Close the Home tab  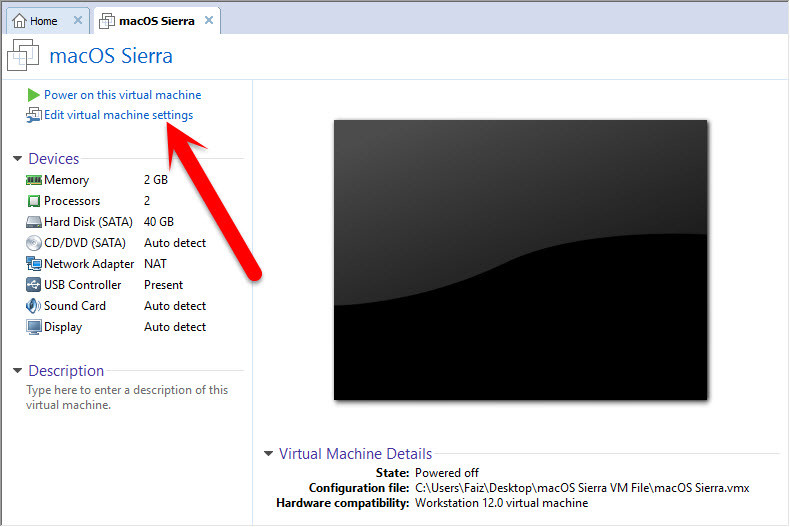point(78,20)
